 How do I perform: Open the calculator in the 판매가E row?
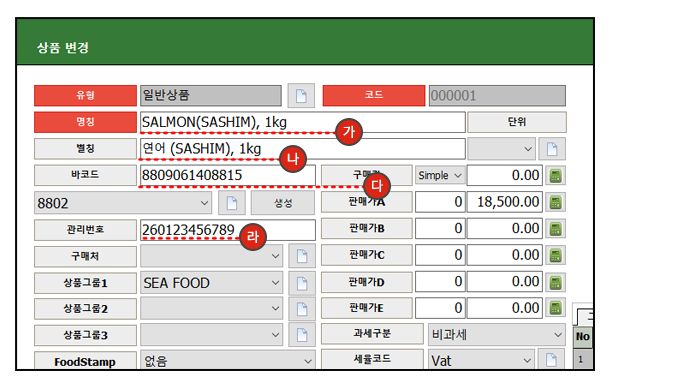555,308
